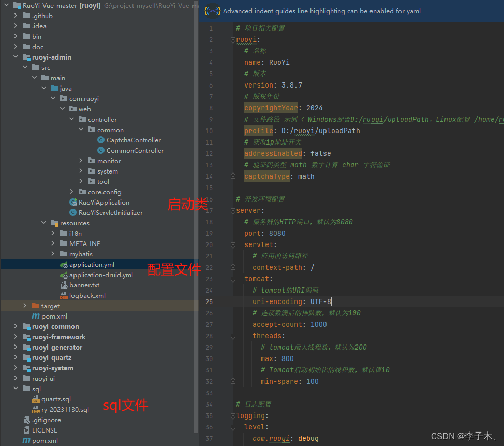Click the RuoYiServletInitializer class icon
Viewport: 504px width, 446px height.
click(73, 212)
